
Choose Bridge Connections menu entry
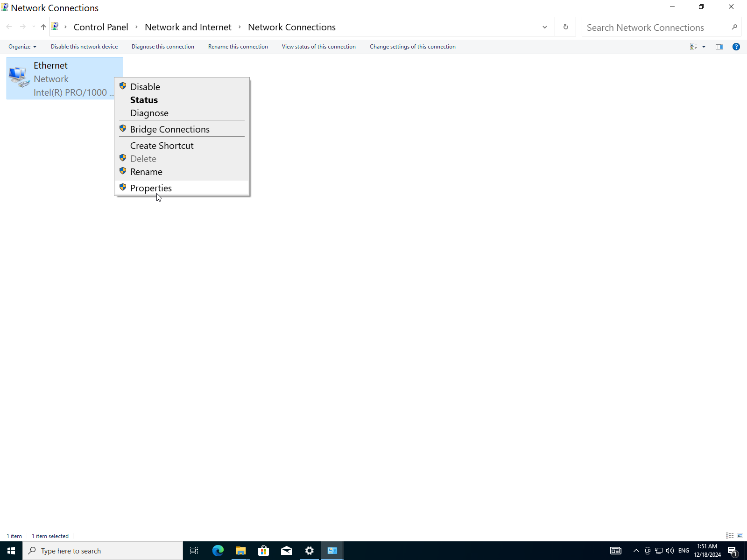[x=169, y=129]
